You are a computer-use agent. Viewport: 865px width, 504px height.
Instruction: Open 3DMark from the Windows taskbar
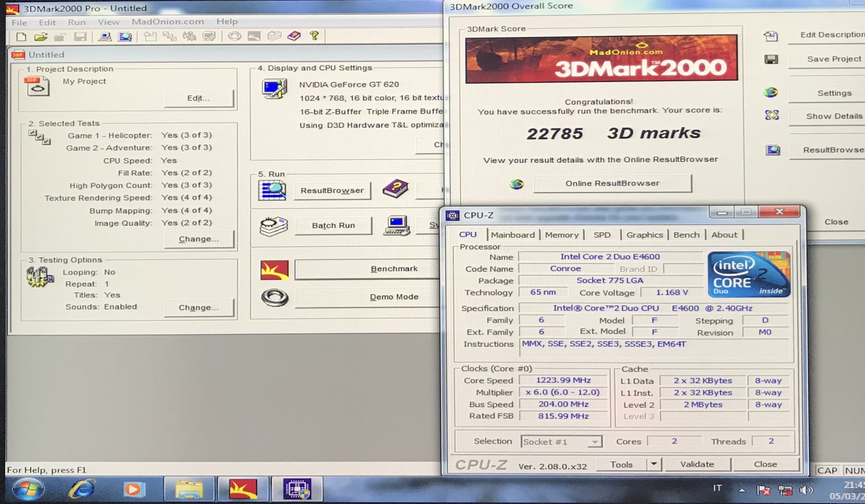(243, 489)
